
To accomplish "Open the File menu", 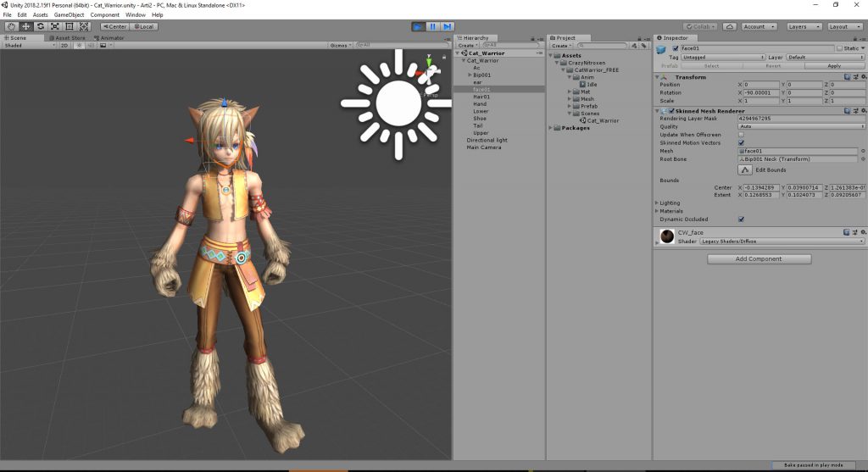I will click(7, 15).
